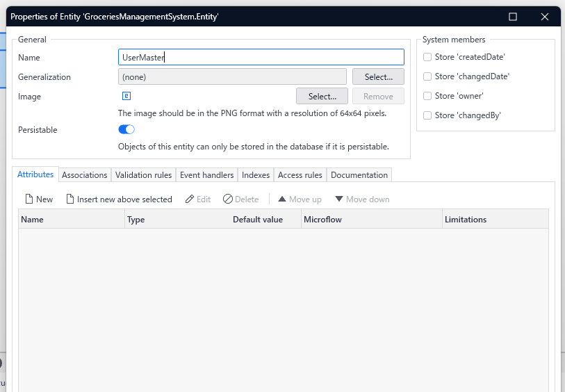Open the Event handlers tab
The height and width of the screenshot is (392, 565).
coord(207,175)
